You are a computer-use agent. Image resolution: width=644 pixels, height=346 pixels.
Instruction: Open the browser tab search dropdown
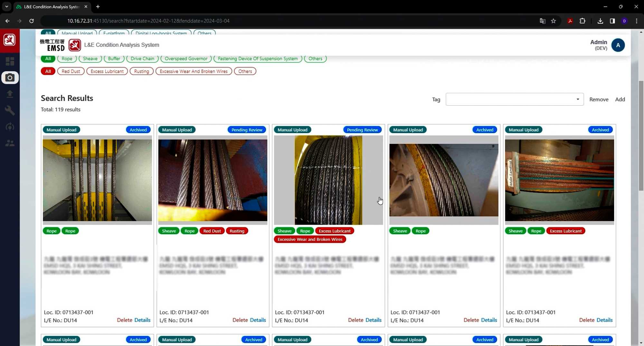pyautogui.click(x=6, y=6)
